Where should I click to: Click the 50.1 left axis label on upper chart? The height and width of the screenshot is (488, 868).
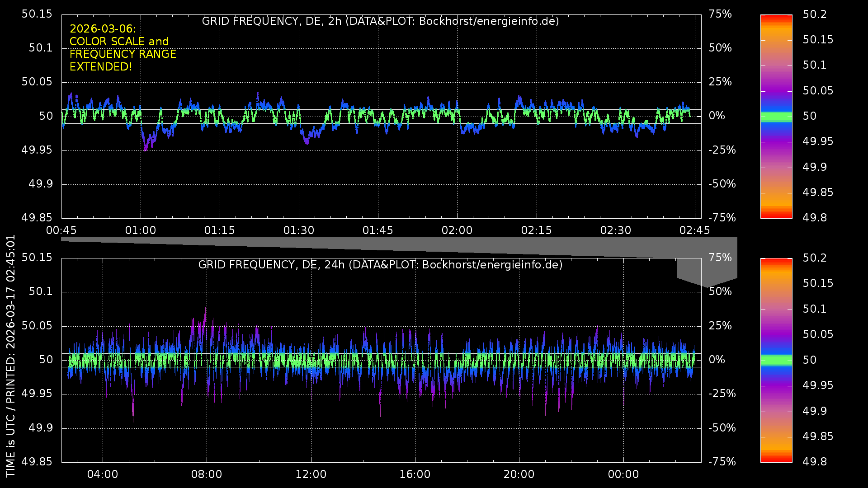tap(41, 48)
